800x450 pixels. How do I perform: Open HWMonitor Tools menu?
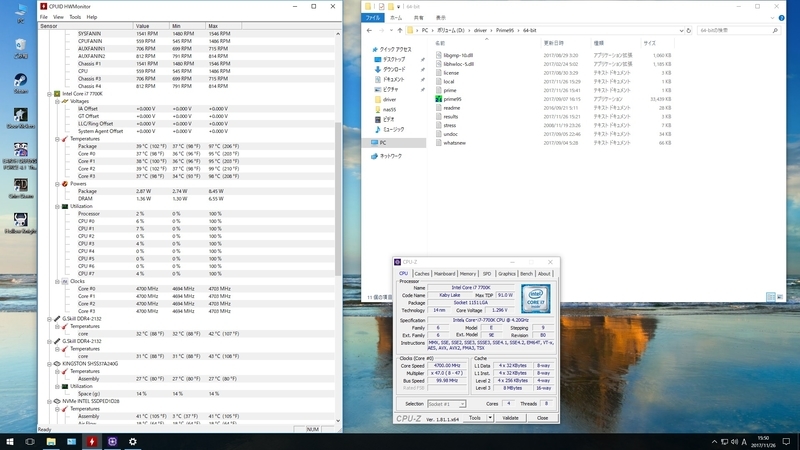[x=75, y=17]
